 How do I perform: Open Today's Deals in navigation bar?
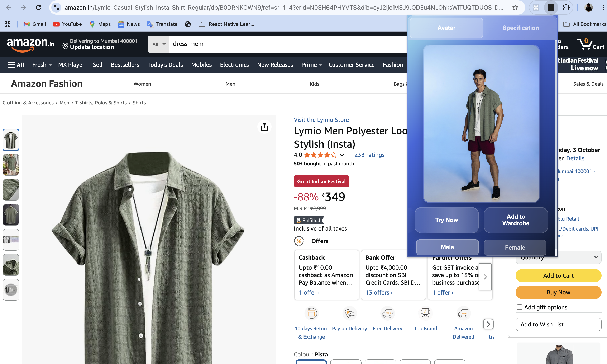165,65
